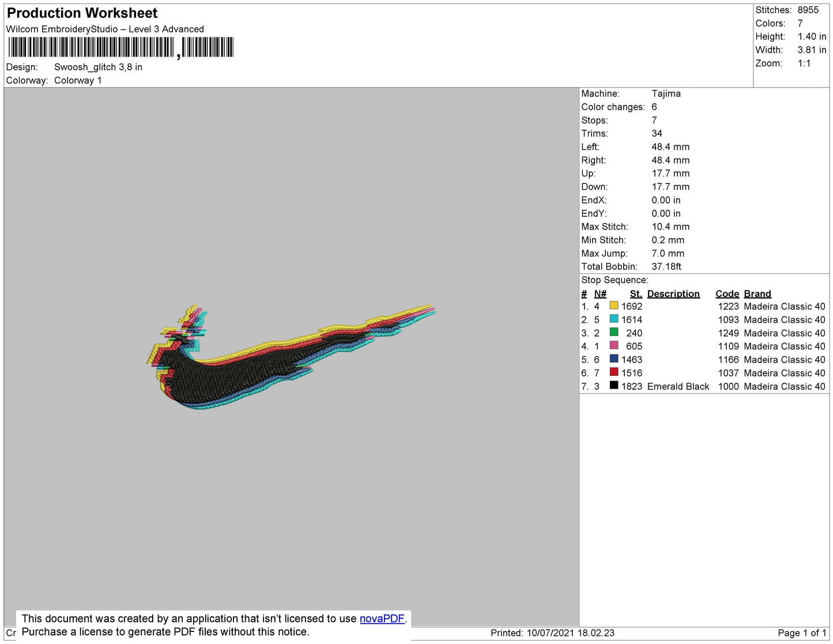The width and height of the screenshot is (833, 644).
Task: Click the 'Stop Sequence:' heading
Action: tap(615, 280)
